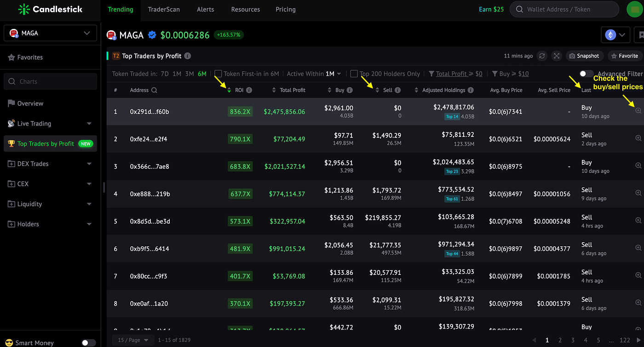
Task: Click the Earn $25 link
Action: [x=491, y=9]
